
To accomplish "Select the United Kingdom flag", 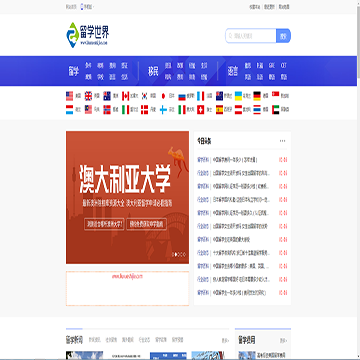I will 88,96.
